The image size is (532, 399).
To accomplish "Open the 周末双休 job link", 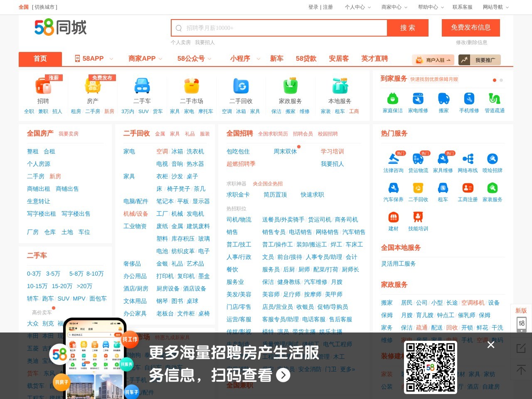I will 285,151.
